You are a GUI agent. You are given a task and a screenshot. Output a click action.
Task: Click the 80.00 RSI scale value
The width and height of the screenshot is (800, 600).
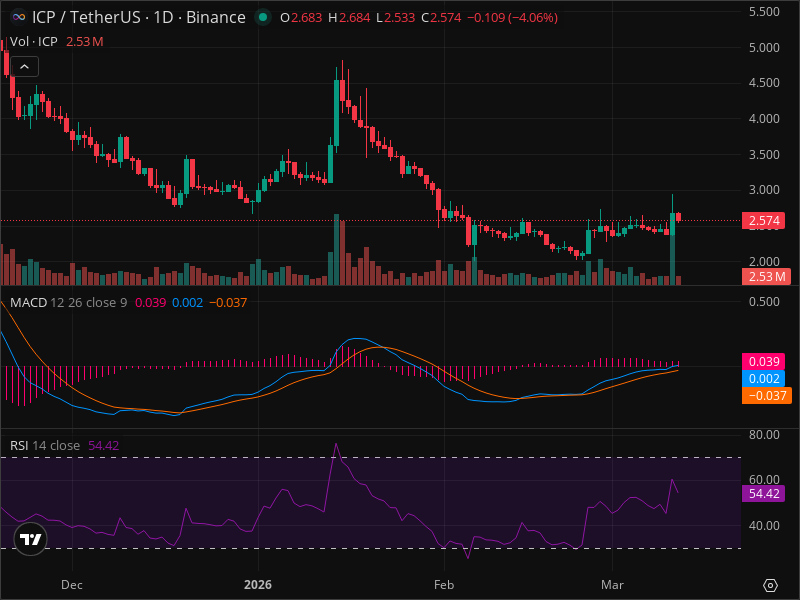pyautogui.click(x=764, y=435)
